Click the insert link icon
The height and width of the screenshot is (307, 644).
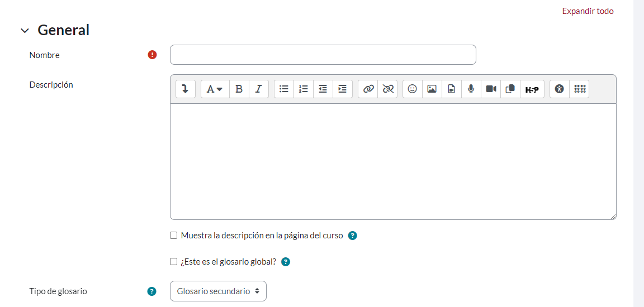[x=368, y=89]
